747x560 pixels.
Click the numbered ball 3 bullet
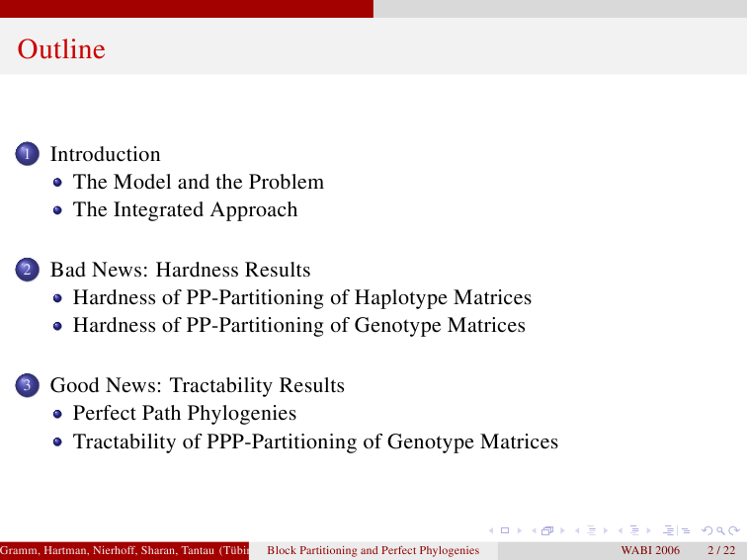[27, 385]
